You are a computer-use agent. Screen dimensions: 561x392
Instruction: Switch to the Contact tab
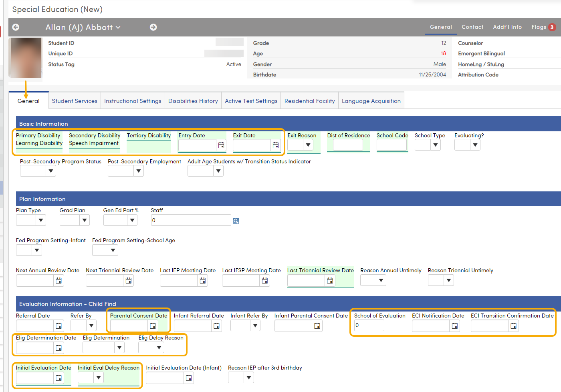click(472, 27)
